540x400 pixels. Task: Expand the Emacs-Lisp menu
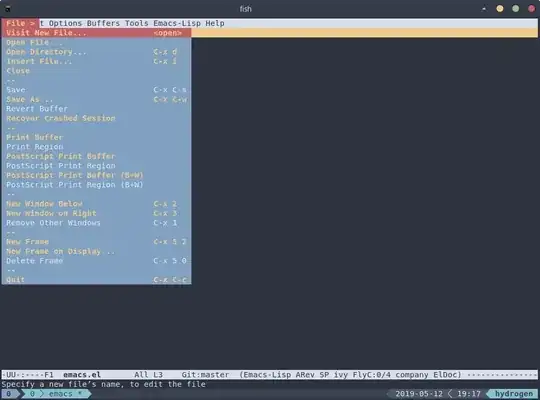click(177, 23)
